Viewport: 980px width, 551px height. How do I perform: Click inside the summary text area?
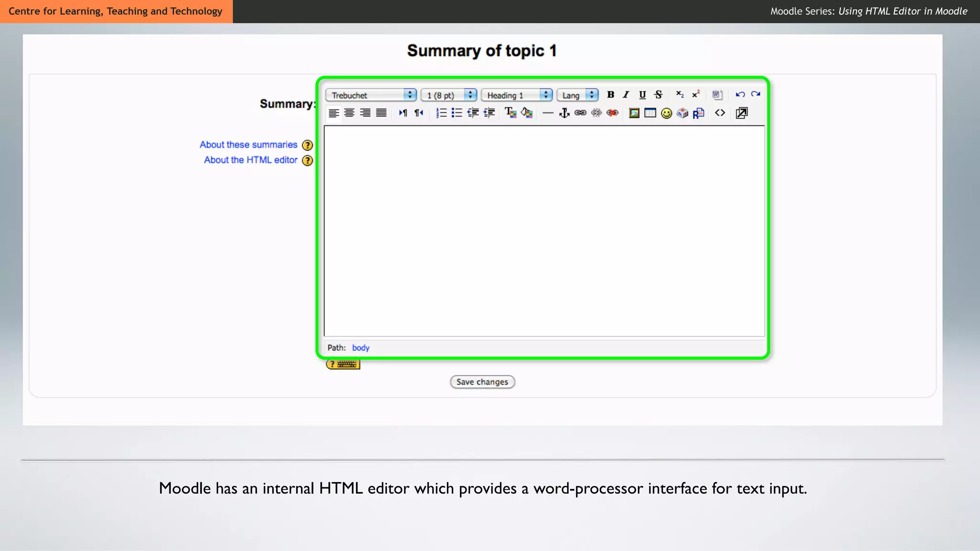coord(544,231)
